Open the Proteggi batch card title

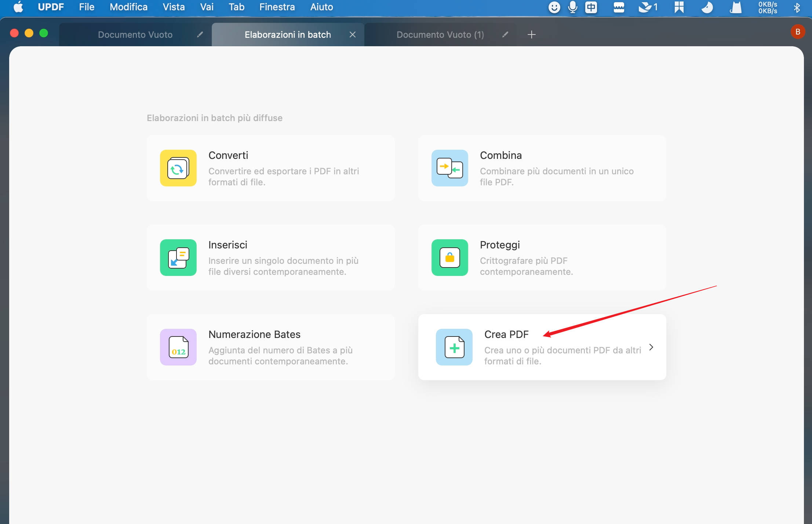click(x=500, y=245)
